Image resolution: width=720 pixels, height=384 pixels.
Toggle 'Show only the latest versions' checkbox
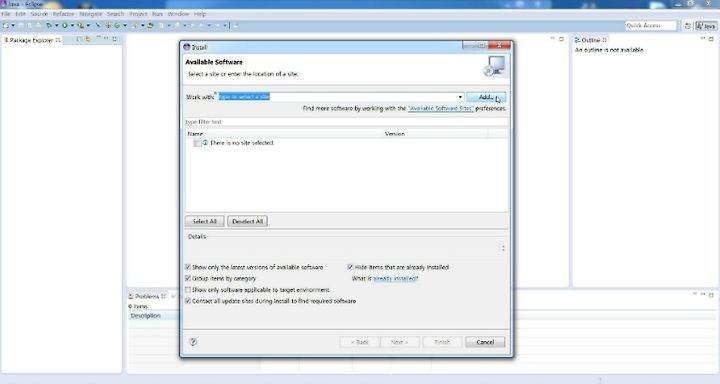click(188, 267)
